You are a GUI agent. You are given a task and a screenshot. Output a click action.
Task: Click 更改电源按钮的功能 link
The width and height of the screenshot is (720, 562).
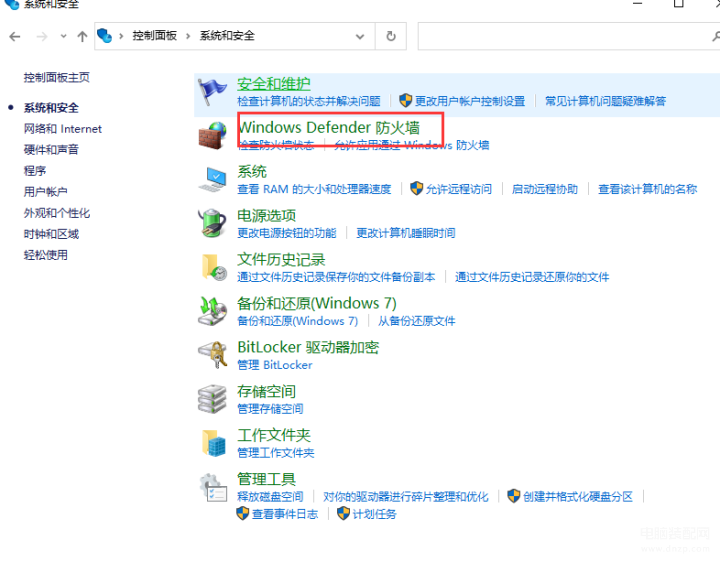click(x=287, y=233)
